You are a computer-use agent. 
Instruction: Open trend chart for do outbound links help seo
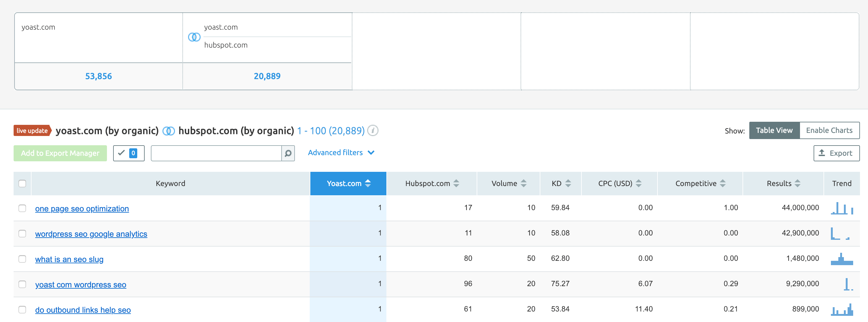pos(842,309)
